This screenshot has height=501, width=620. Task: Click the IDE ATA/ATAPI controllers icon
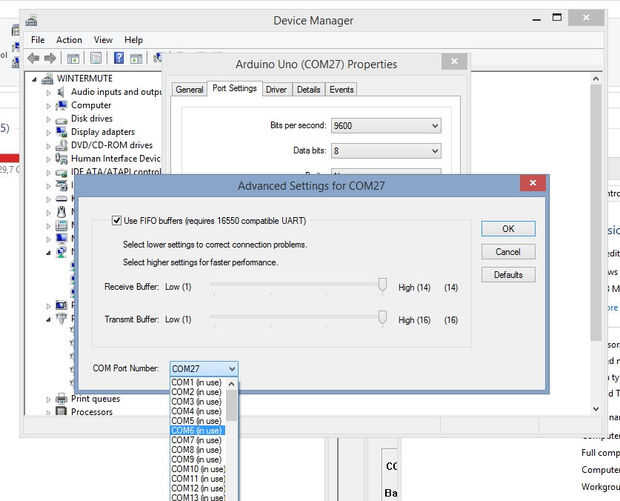pos(61,173)
